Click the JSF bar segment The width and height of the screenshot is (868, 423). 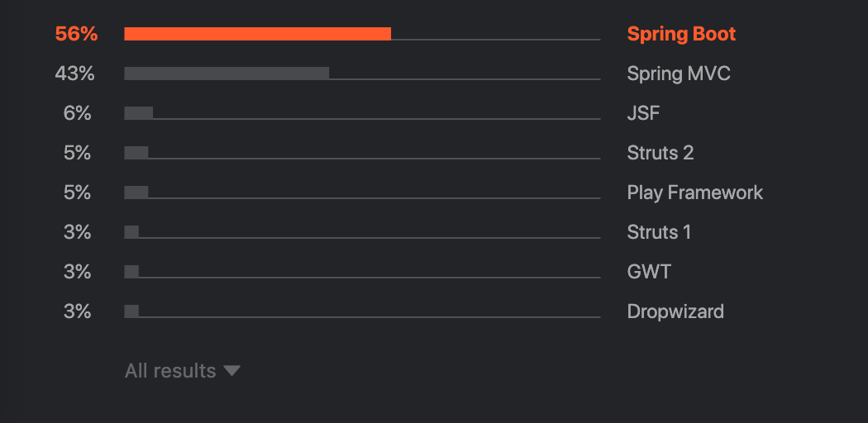click(x=138, y=113)
